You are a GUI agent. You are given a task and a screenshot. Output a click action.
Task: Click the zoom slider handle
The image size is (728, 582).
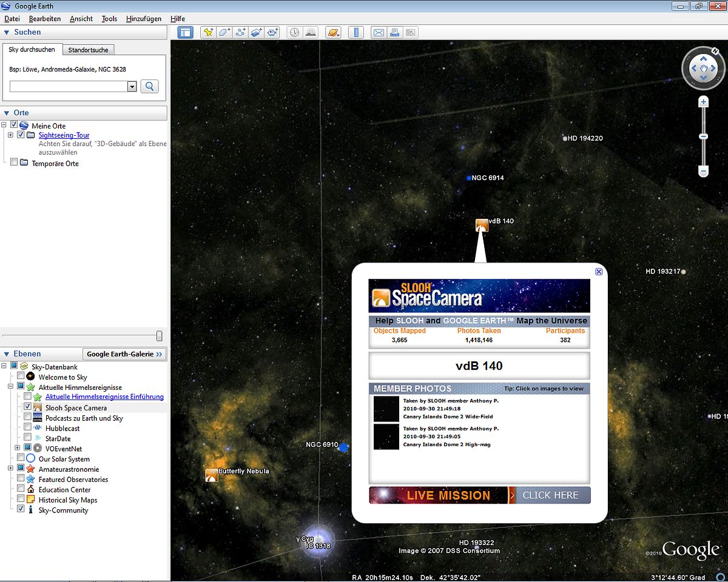(704, 136)
